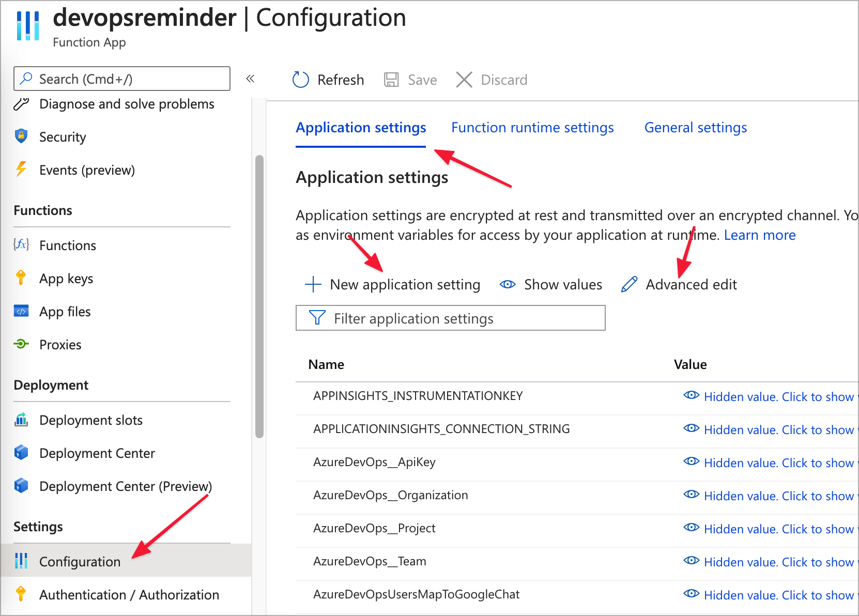Click the search magnifier icon
The width and height of the screenshot is (859, 616).
click(26, 79)
